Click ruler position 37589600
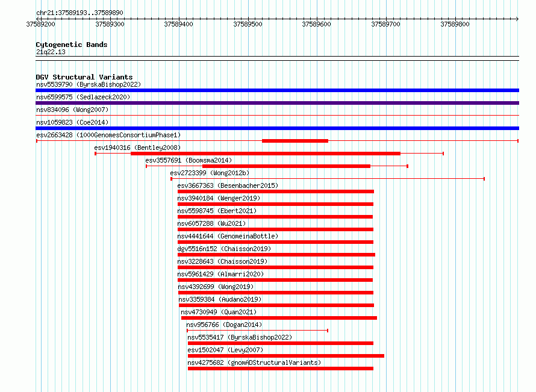The width and height of the screenshot is (536, 392). coord(317,24)
